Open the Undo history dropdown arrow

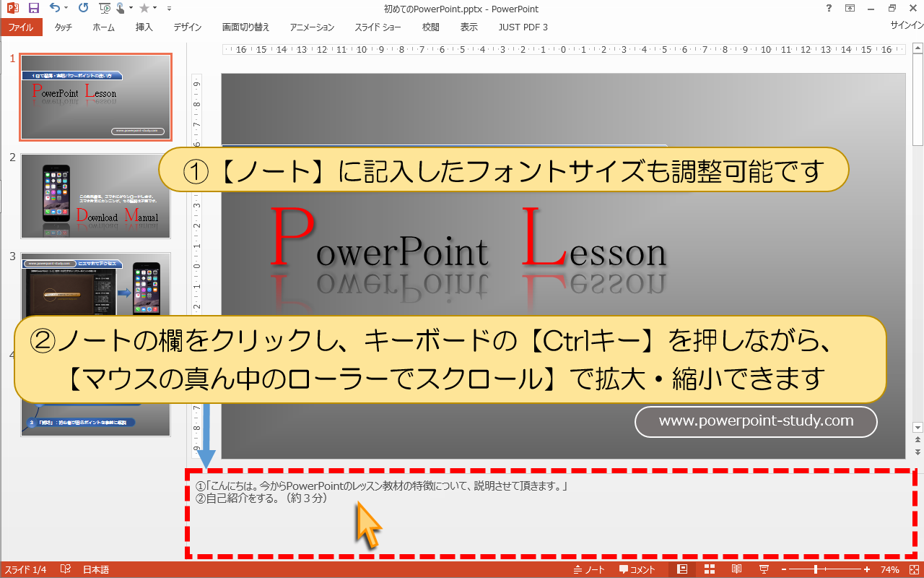pyautogui.click(x=66, y=9)
